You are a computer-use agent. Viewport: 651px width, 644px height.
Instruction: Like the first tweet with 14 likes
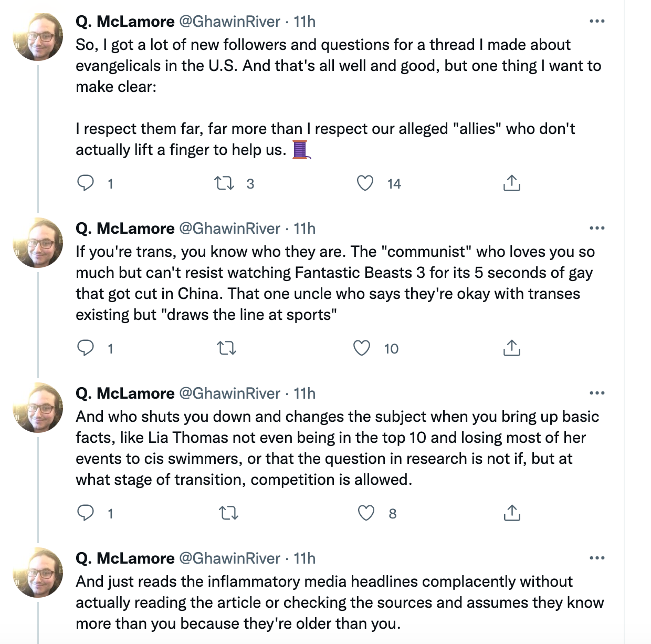coord(365,183)
